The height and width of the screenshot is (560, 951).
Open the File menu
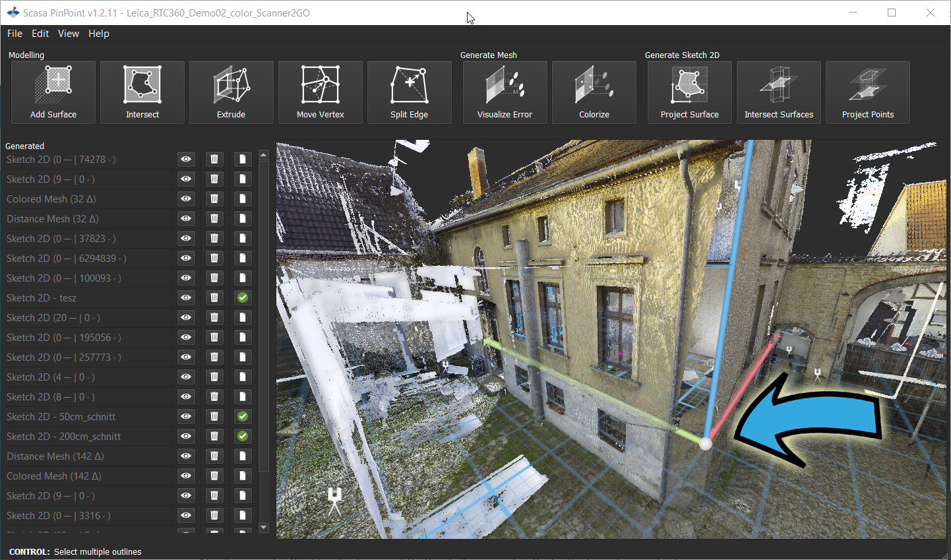click(15, 34)
